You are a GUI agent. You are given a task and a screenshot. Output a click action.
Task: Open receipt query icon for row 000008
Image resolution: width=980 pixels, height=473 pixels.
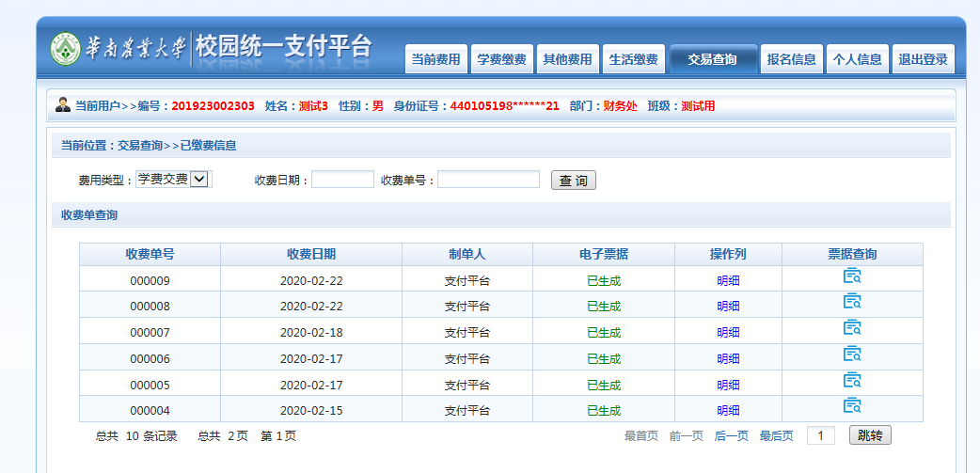[852, 302]
